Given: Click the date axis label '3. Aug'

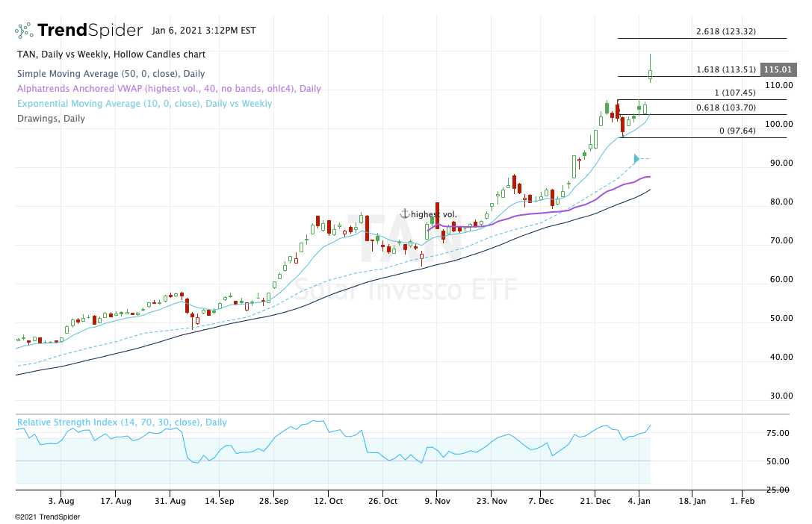Looking at the screenshot, I should pyautogui.click(x=61, y=501).
